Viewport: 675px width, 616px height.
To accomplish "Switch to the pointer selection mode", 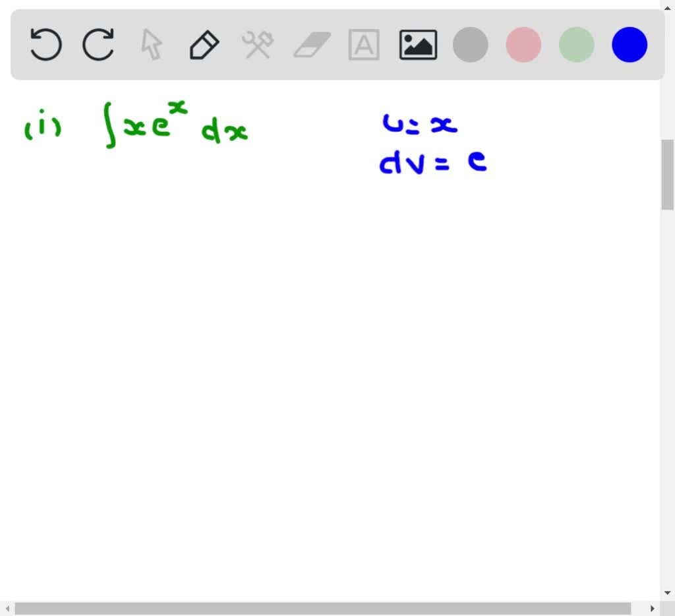I will click(151, 45).
